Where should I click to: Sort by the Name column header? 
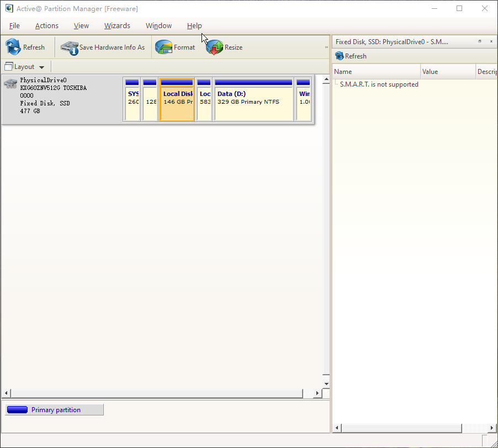(375, 72)
